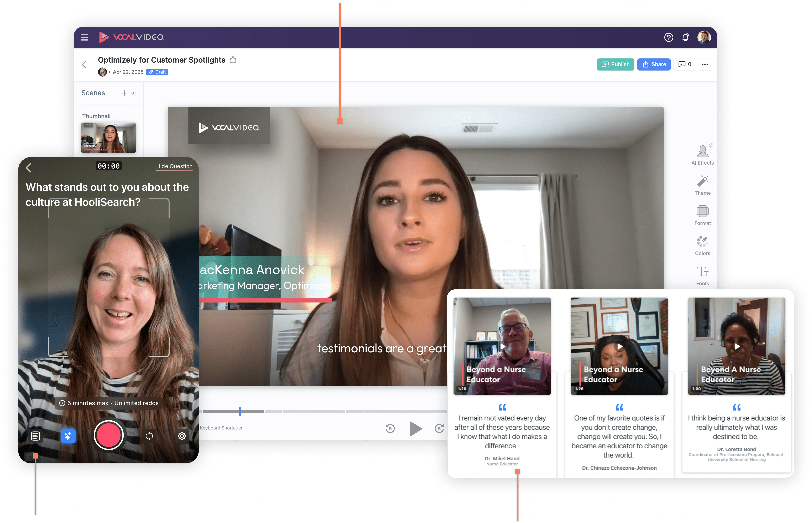Screen dimensions: 812x523
Task: Flip the camera with the rotate icon
Action: coord(149,436)
